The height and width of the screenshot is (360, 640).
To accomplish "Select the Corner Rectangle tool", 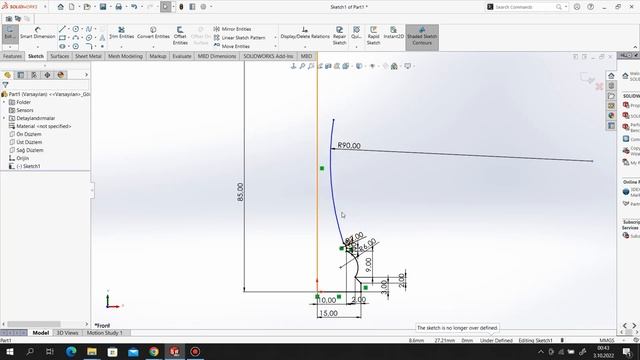I will pos(62,38).
